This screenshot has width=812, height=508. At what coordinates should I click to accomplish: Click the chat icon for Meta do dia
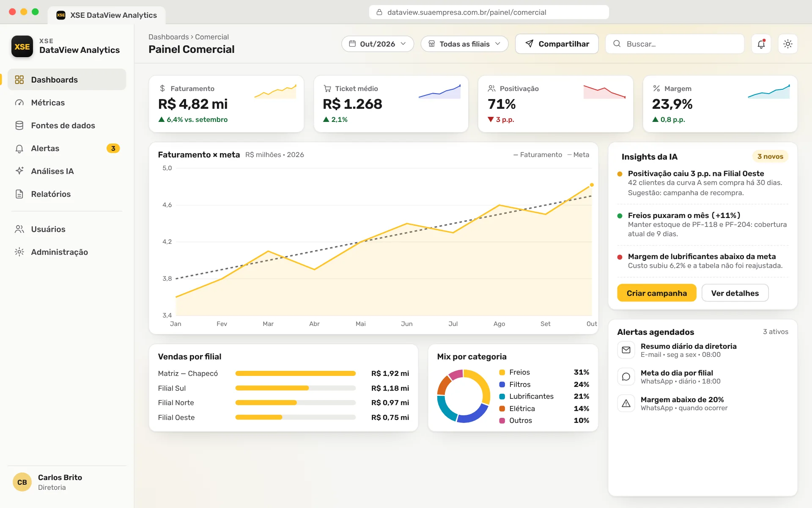[x=626, y=377]
